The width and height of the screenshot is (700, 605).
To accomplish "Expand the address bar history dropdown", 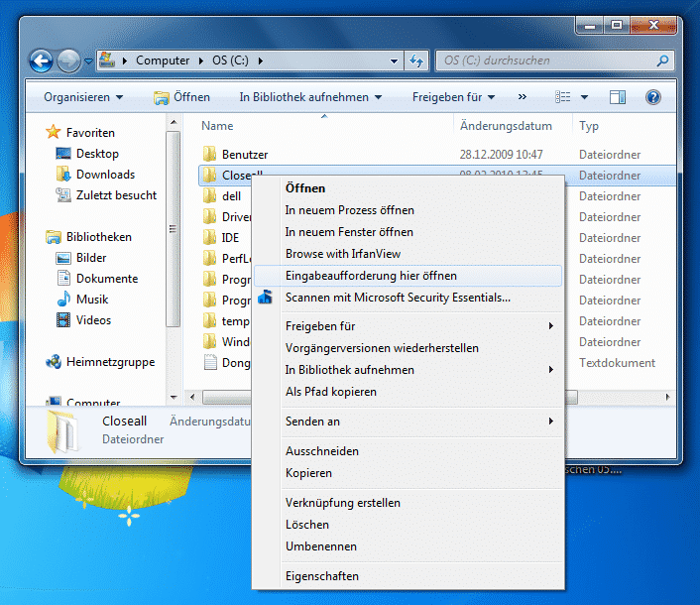I will pos(394,60).
